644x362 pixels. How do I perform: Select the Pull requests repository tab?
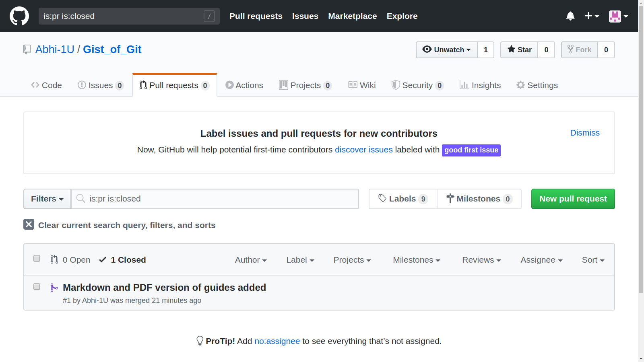pos(175,85)
